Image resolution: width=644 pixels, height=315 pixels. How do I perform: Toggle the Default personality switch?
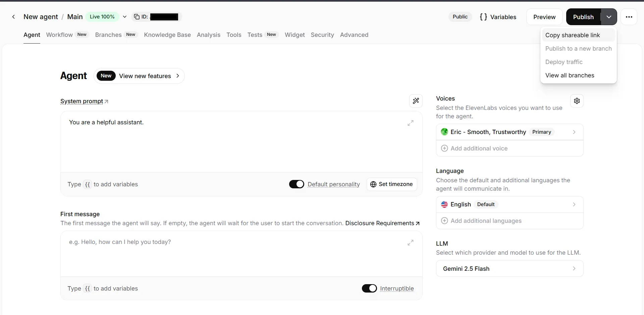tap(297, 184)
